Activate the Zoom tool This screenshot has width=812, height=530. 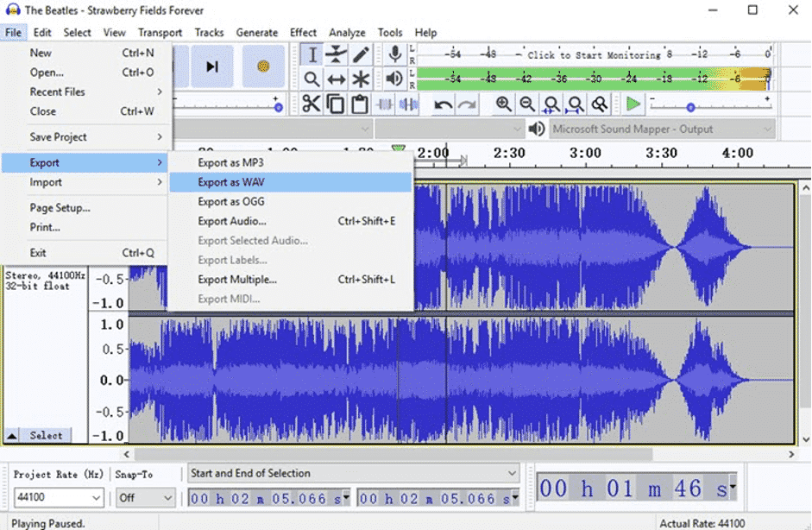click(x=311, y=79)
